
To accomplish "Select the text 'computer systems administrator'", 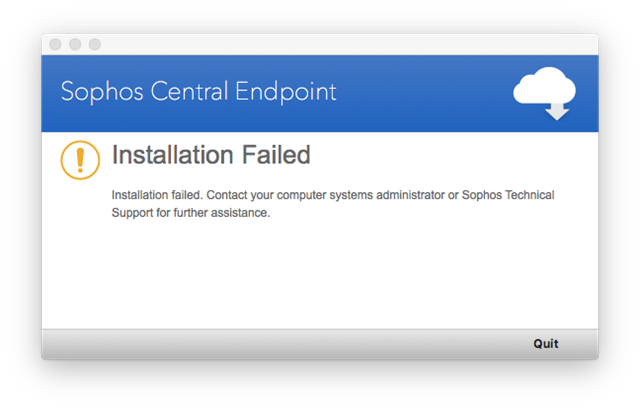I will point(361,195).
